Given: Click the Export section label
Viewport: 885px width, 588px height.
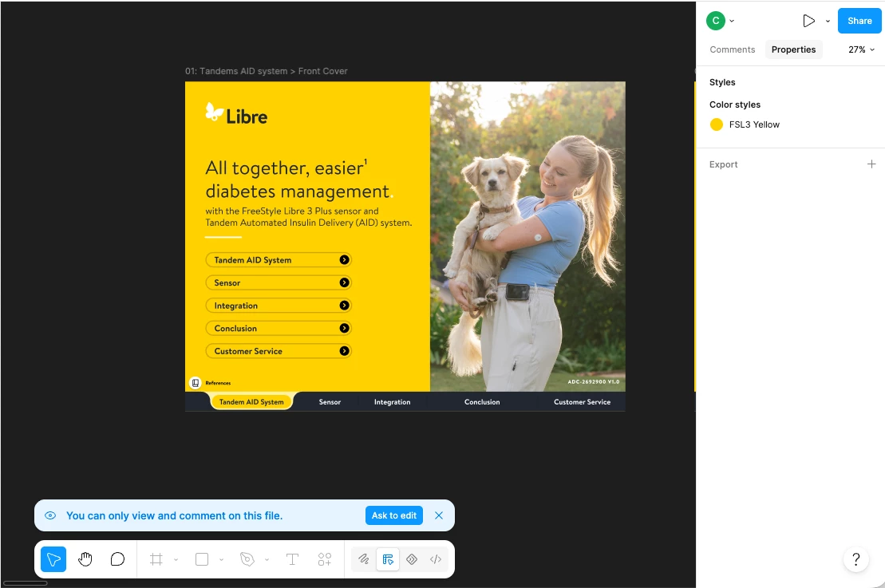Looking at the screenshot, I should pyautogui.click(x=724, y=164).
